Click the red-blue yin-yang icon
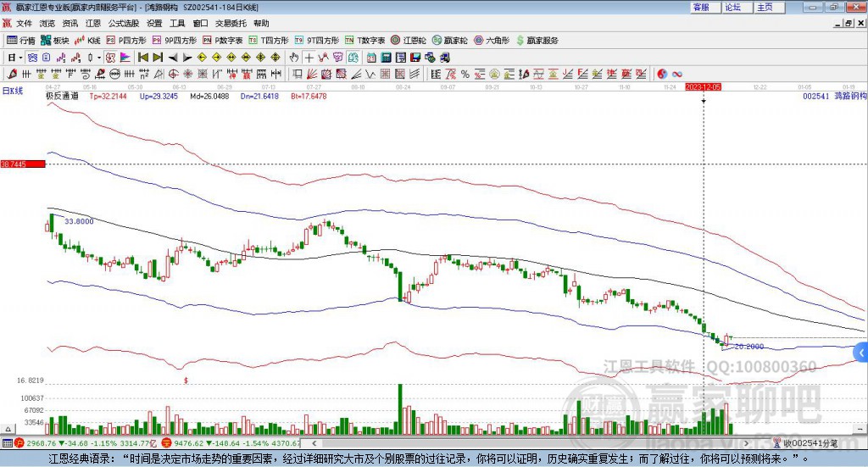Image resolution: width=868 pixels, height=467 pixels. tap(662, 74)
